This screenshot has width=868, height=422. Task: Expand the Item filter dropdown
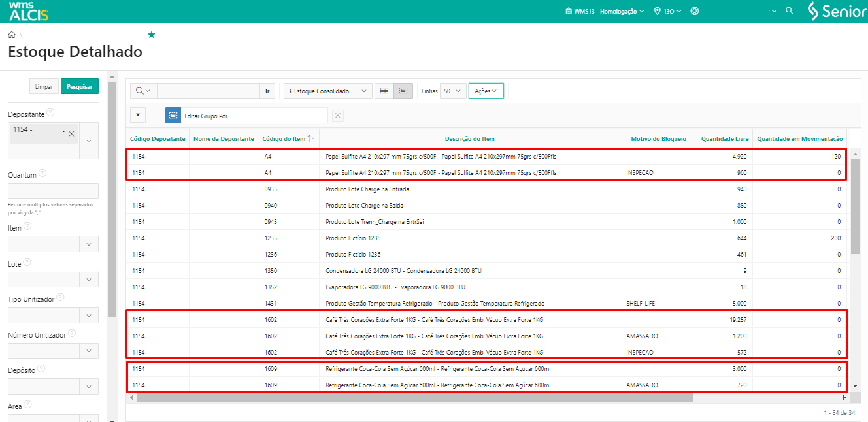click(88, 244)
